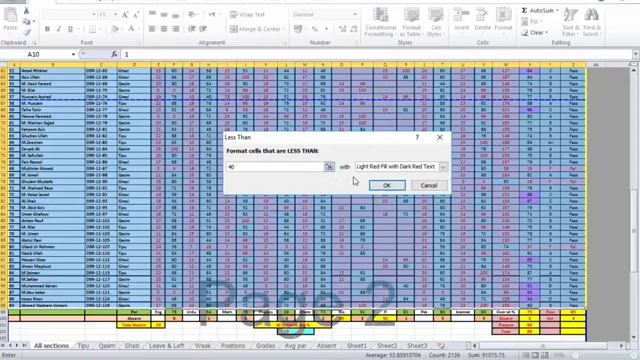Open the font size dropdown
640x360 pixels.
pyautogui.click(x=116, y=14)
